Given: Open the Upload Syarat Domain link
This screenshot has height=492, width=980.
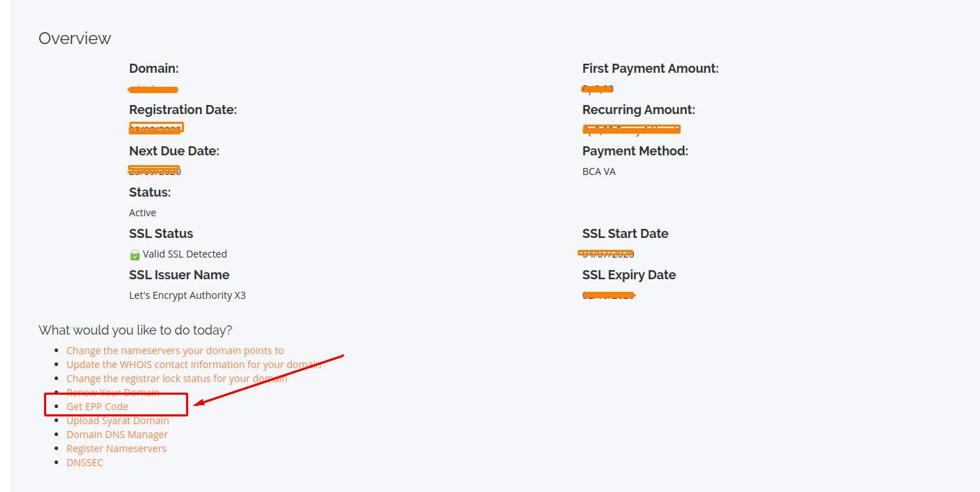Looking at the screenshot, I should tap(118, 421).
